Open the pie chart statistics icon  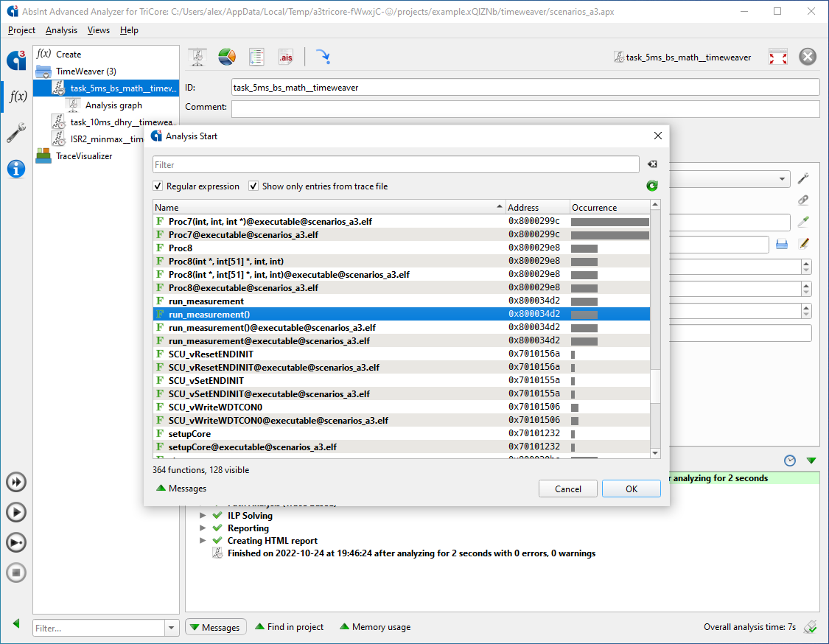point(227,57)
